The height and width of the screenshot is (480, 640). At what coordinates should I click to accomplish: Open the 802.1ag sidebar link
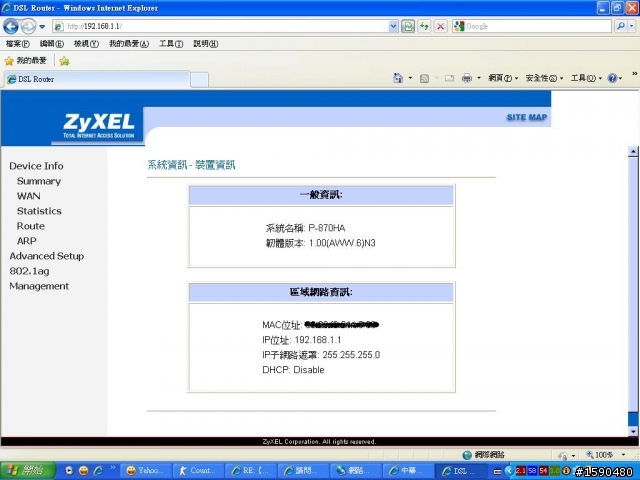tap(29, 271)
